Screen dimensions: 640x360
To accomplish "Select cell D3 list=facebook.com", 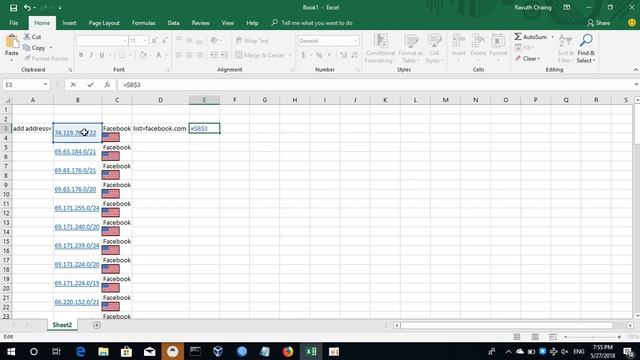I will pos(160,128).
